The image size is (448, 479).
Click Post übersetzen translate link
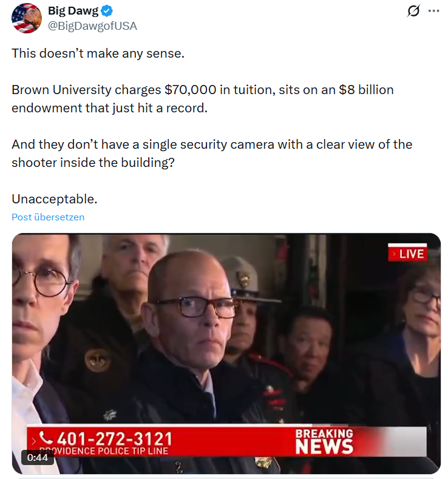coord(48,217)
